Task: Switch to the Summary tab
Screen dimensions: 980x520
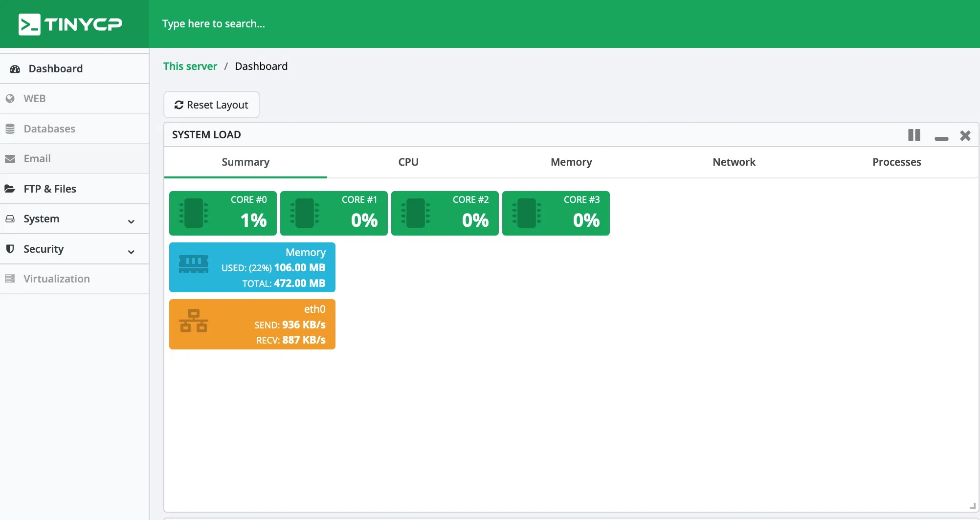Action: [245, 162]
